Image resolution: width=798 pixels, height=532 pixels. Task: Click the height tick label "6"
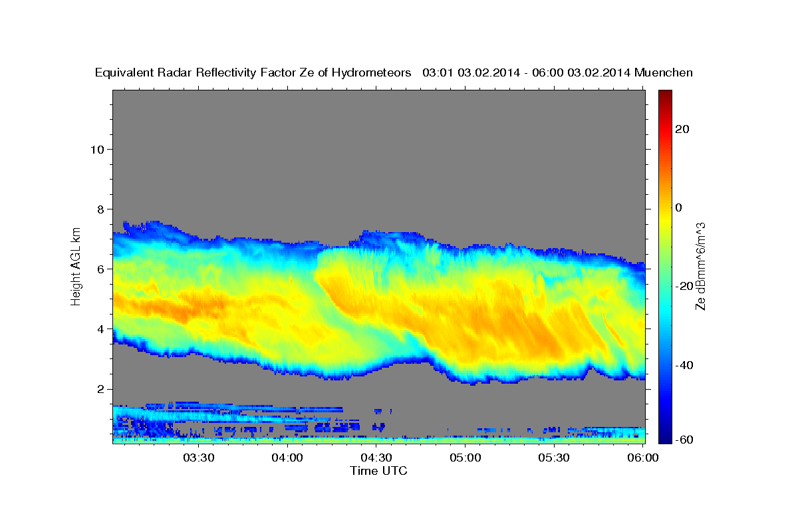coord(100,269)
